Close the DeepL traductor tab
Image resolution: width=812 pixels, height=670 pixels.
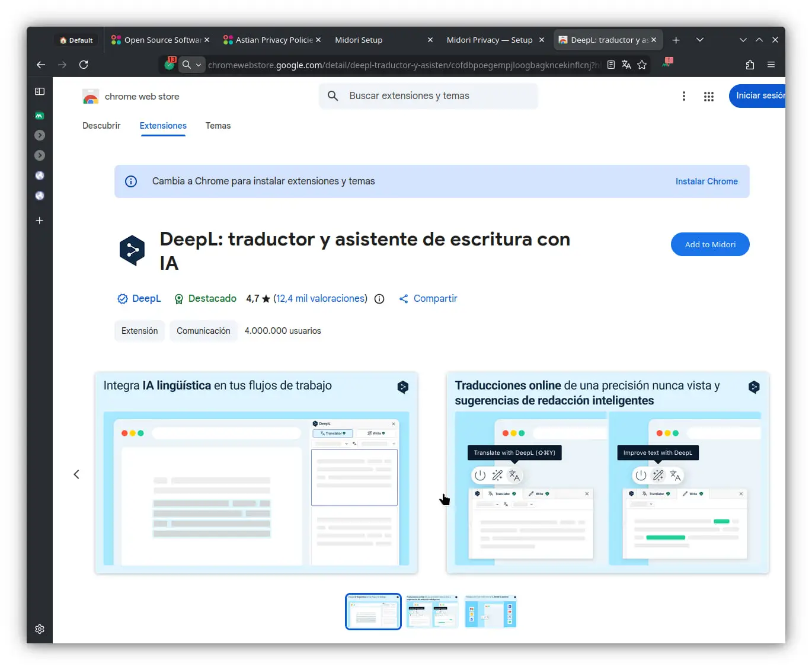pyautogui.click(x=654, y=40)
